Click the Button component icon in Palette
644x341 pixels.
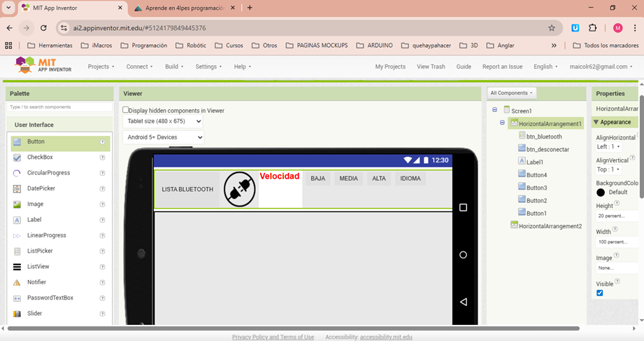[x=17, y=142]
